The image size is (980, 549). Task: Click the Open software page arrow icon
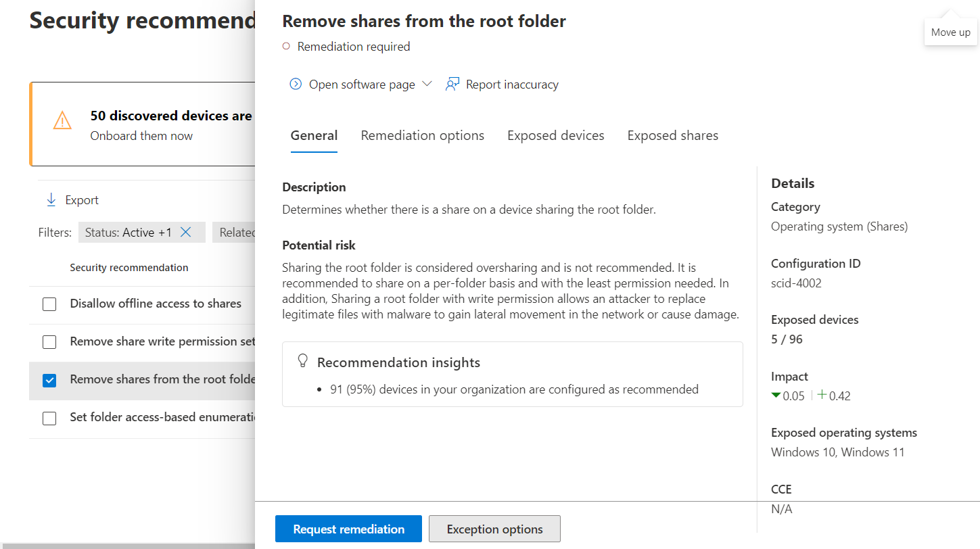pos(296,85)
